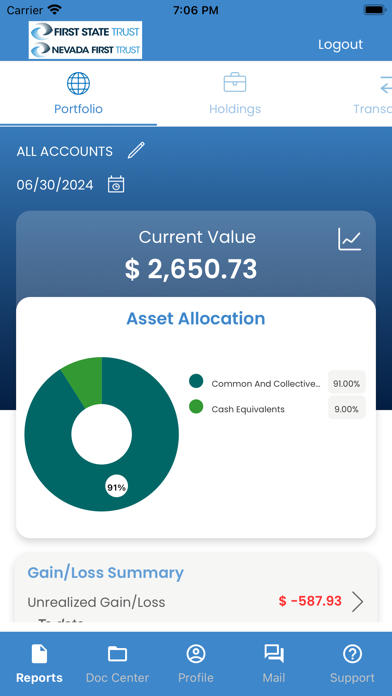
Task: Click the Current Value heading
Action: (x=197, y=237)
